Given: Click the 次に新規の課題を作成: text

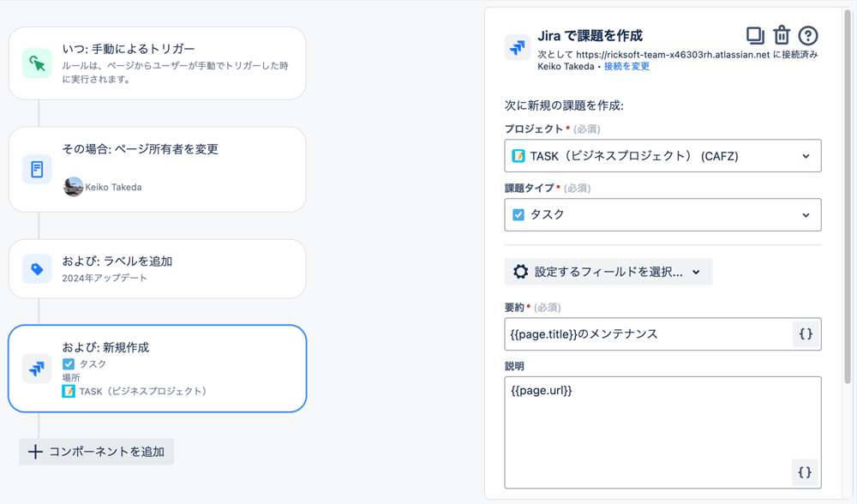Looking at the screenshot, I should pyautogui.click(x=564, y=105).
